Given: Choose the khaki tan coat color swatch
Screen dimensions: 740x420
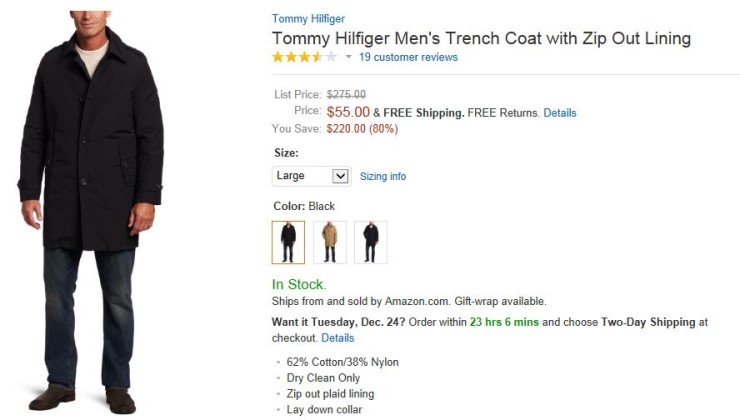Looking at the screenshot, I should tap(330, 242).
